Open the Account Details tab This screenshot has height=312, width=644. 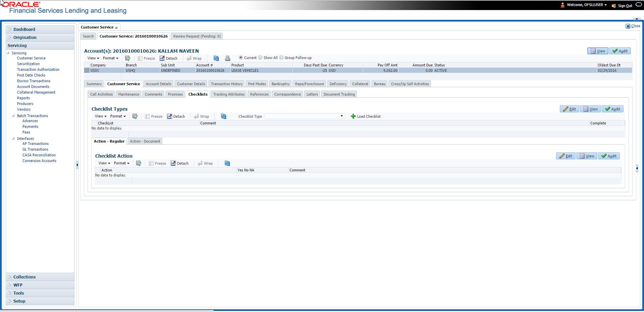pyautogui.click(x=158, y=84)
